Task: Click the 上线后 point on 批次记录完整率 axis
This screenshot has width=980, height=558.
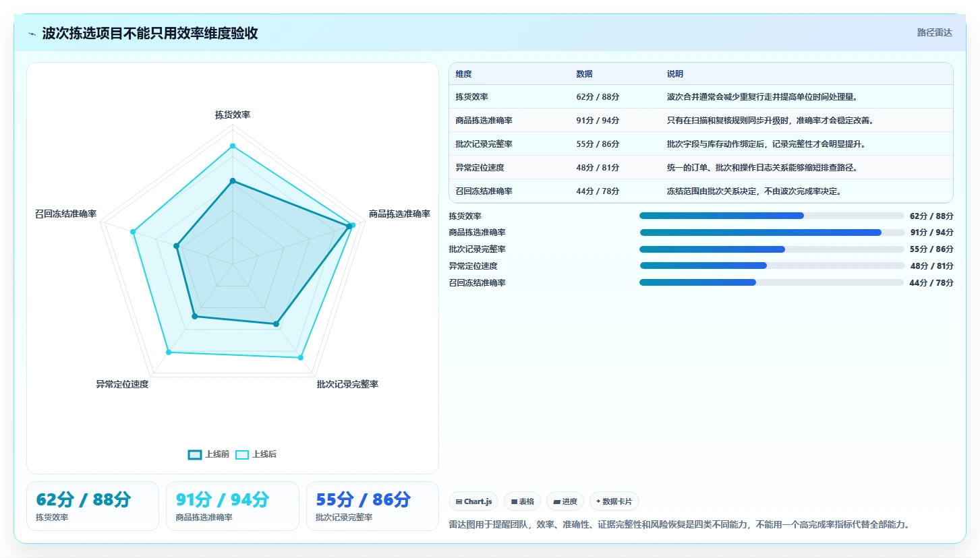Action: [x=301, y=358]
